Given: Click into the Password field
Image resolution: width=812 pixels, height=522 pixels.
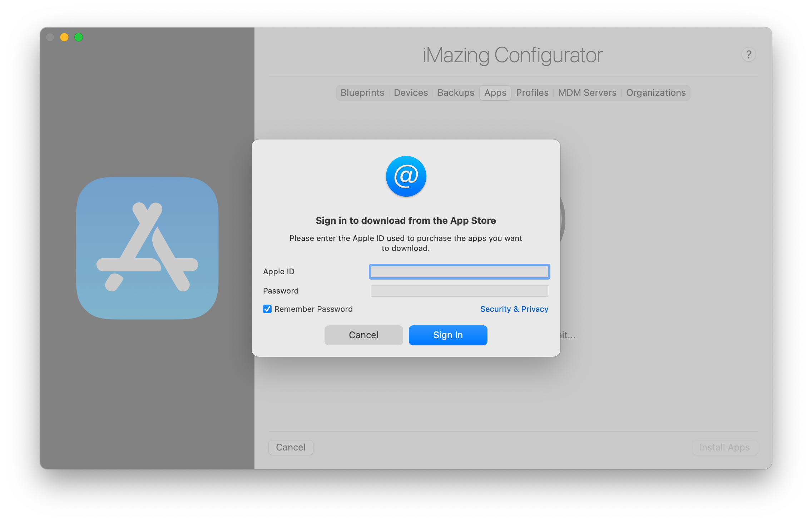Looking at the screenshot, I should (459, 291).
